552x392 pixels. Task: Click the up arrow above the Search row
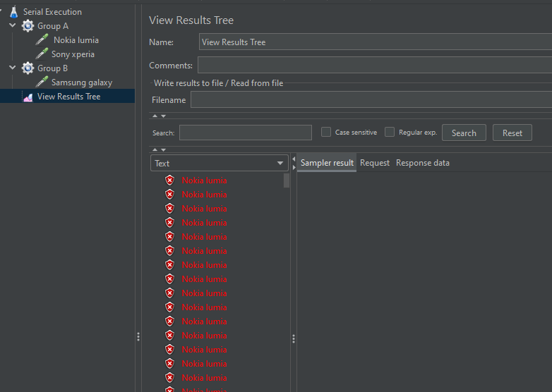coord(155,116)
